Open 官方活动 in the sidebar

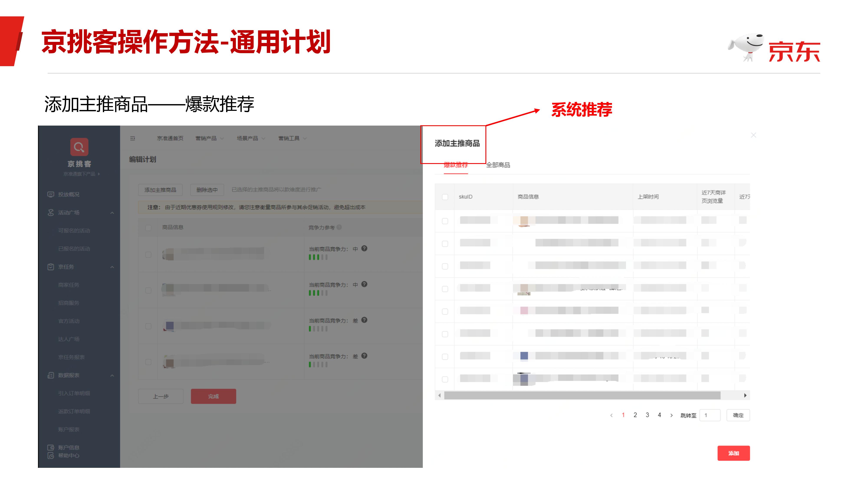[69, 321]
